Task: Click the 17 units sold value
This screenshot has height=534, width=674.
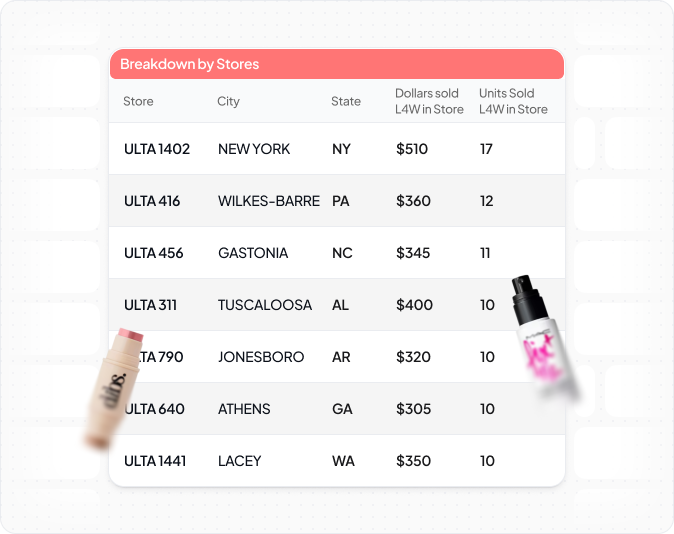Action: click(486, 149)
